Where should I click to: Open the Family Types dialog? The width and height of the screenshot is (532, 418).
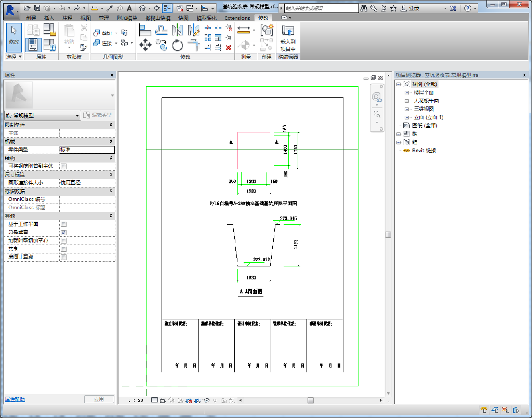(49, 45)
